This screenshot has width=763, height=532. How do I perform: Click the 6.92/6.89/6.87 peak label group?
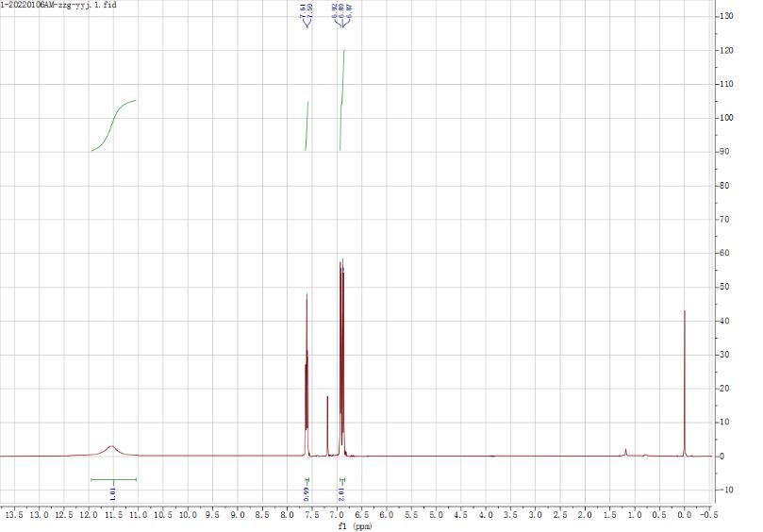tap(341, 14)
